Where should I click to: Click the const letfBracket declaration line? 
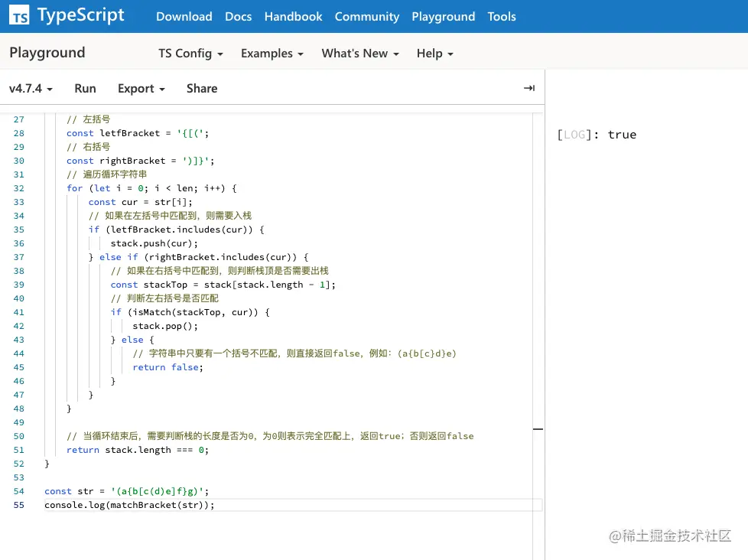point(138,133)
